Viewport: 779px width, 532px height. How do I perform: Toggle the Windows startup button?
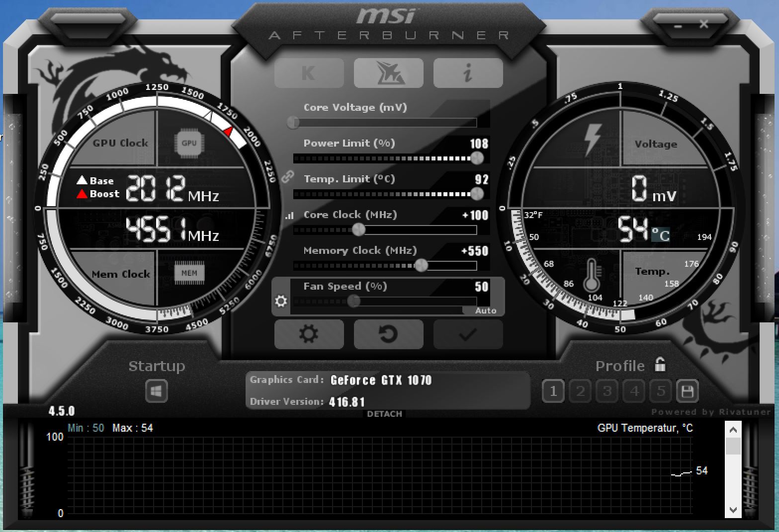156,391
